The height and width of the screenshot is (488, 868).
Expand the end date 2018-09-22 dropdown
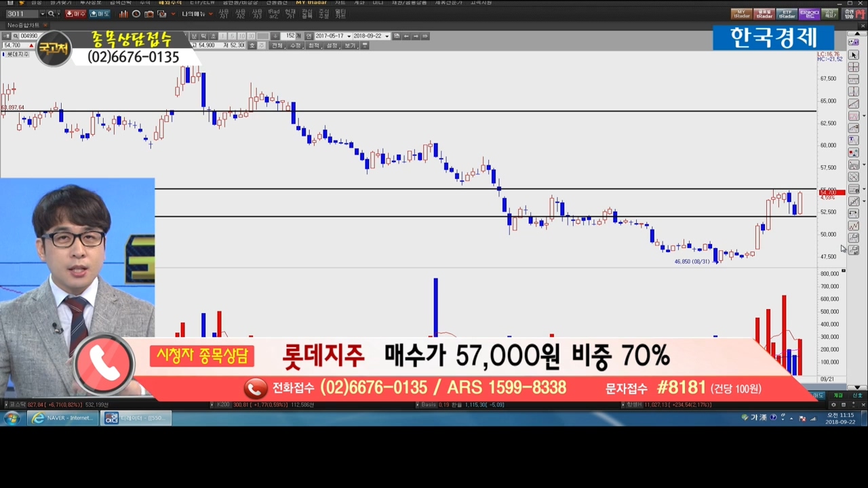click(387, 36)
